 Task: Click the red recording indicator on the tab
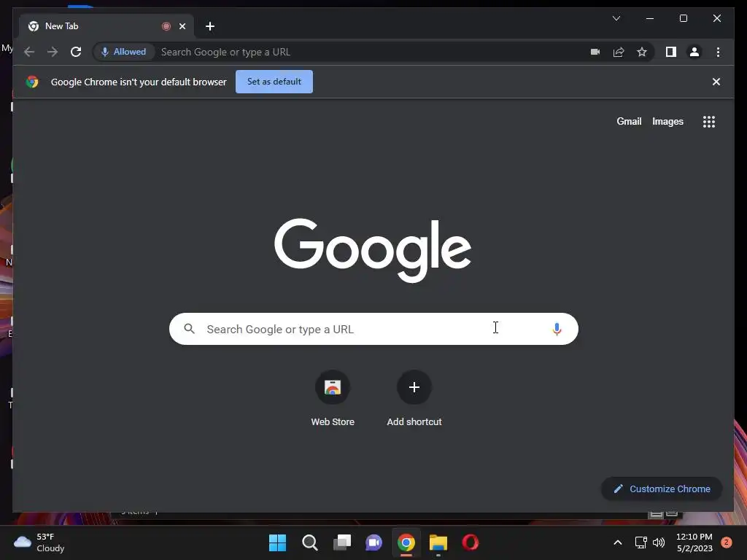pos(166,26)
